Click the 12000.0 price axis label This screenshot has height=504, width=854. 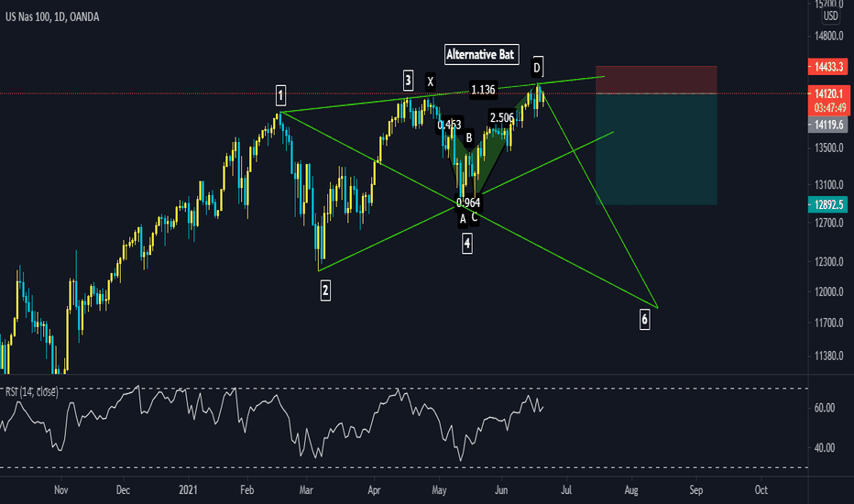point(829,292)
